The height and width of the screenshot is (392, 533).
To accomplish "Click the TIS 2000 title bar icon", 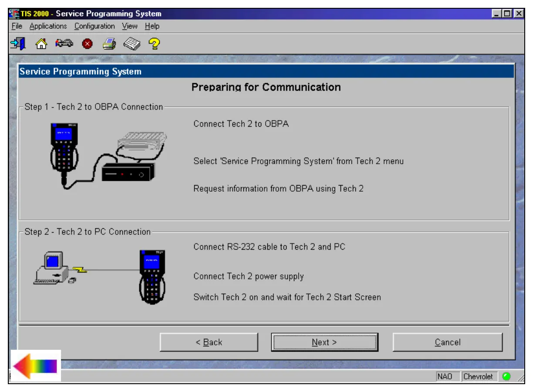I will click(14, 14).
